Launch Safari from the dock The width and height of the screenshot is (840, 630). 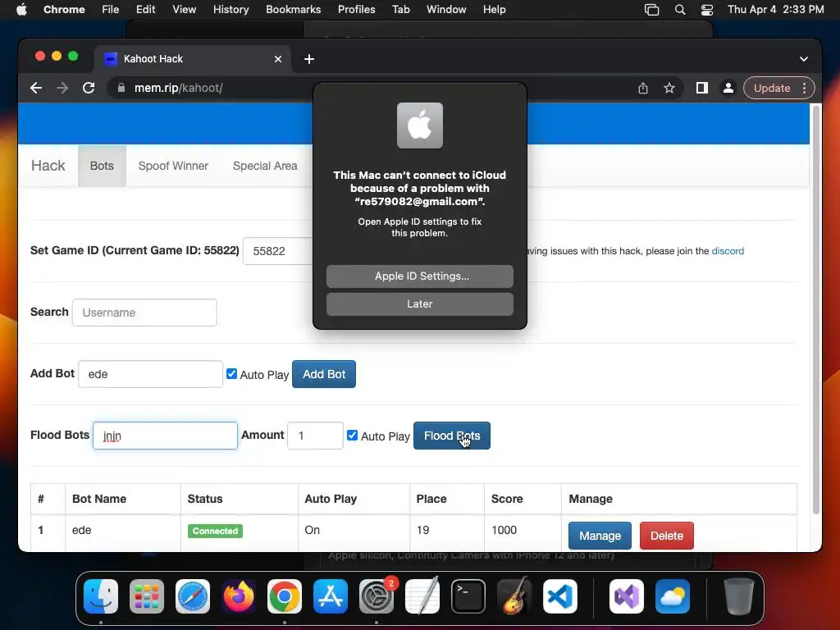pyautogui.click(x=193, y=596)
